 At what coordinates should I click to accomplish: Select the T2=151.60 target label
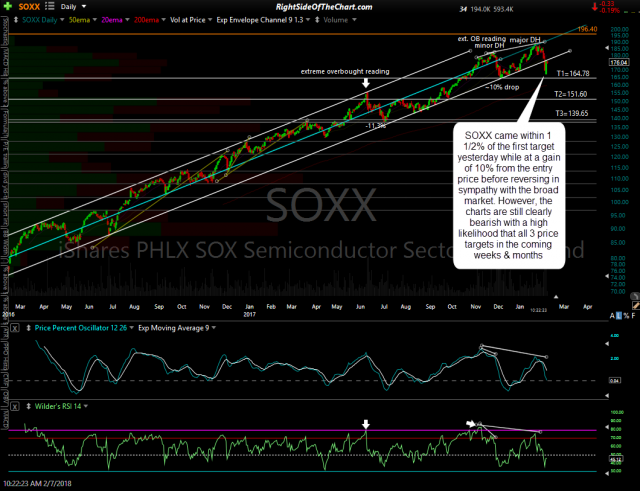(571, 94)
